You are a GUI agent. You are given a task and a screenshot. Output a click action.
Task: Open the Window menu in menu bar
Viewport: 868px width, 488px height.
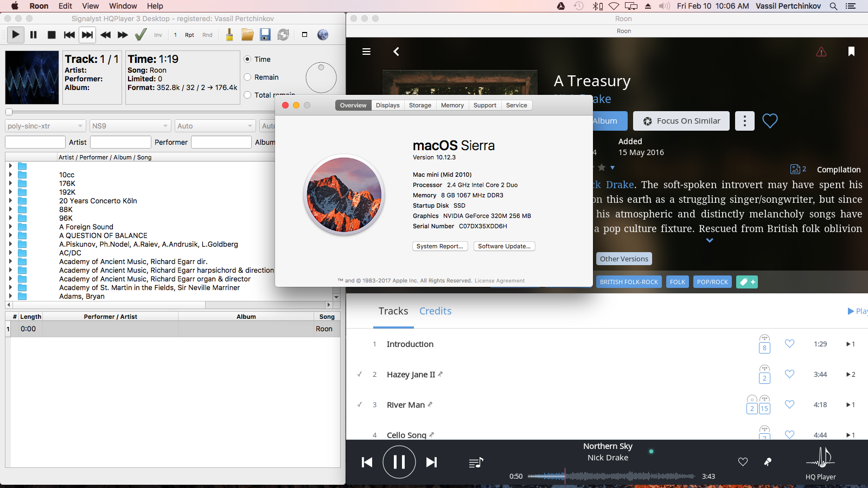pos(123,6)
